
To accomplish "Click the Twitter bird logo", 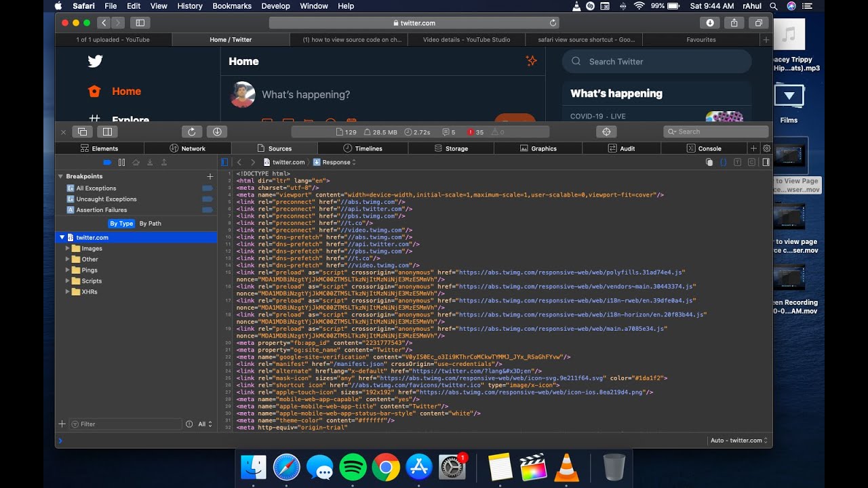I will pyautogui.click(x=95, y=61).
